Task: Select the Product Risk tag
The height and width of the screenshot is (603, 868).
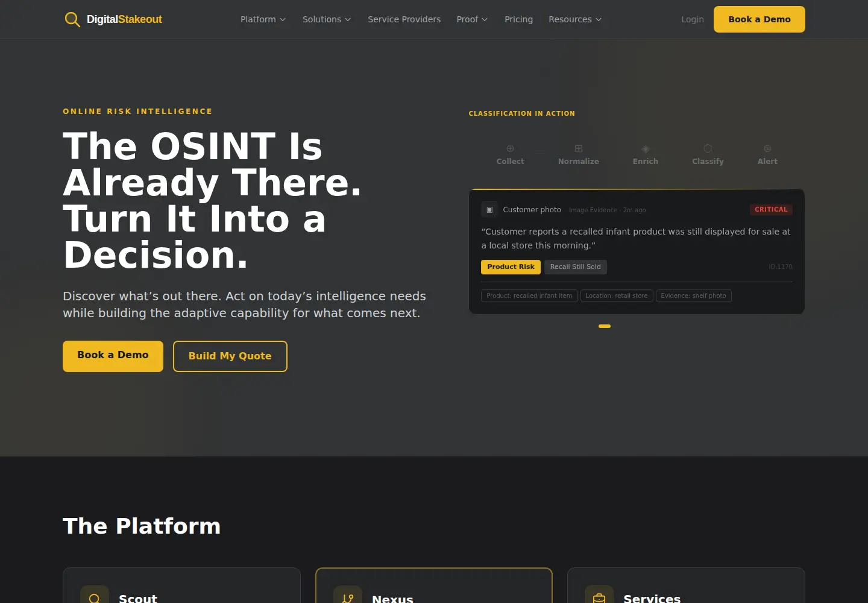Action: 511,267
